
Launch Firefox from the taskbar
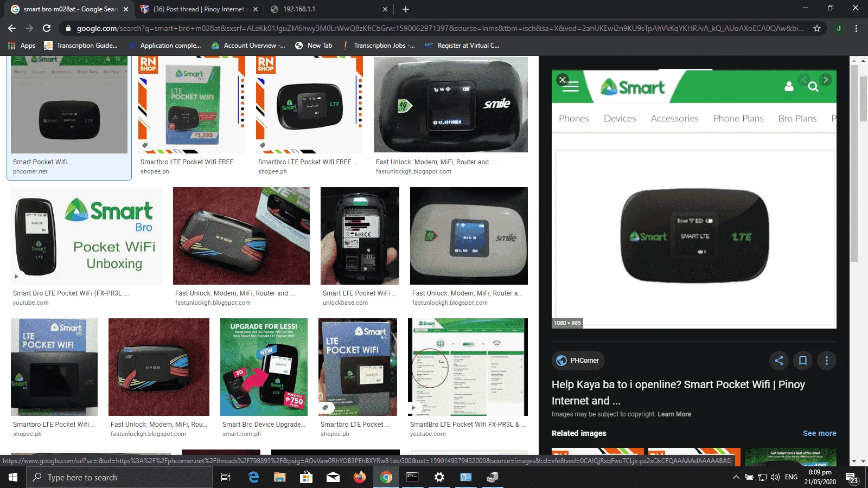pos(360,477)
